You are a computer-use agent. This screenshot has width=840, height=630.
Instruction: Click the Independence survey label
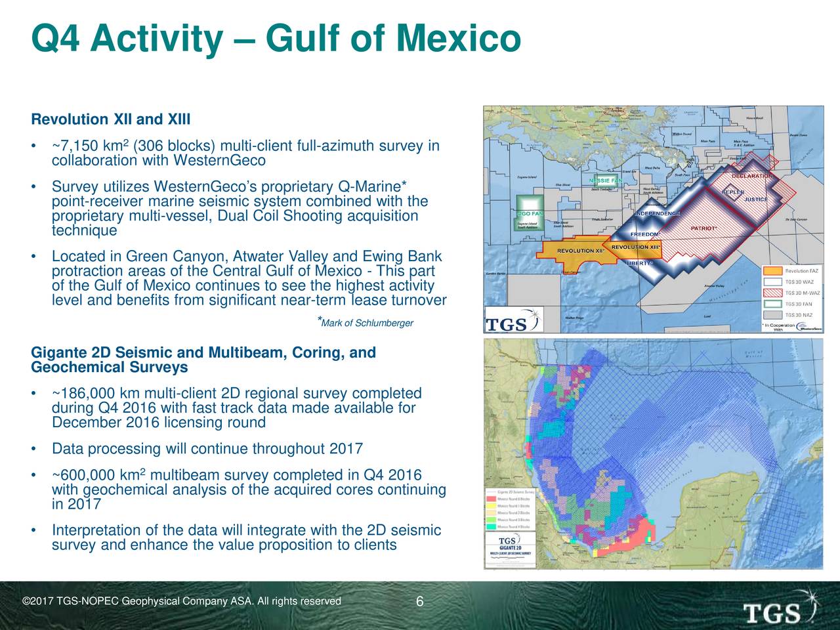tap(658, 213)
